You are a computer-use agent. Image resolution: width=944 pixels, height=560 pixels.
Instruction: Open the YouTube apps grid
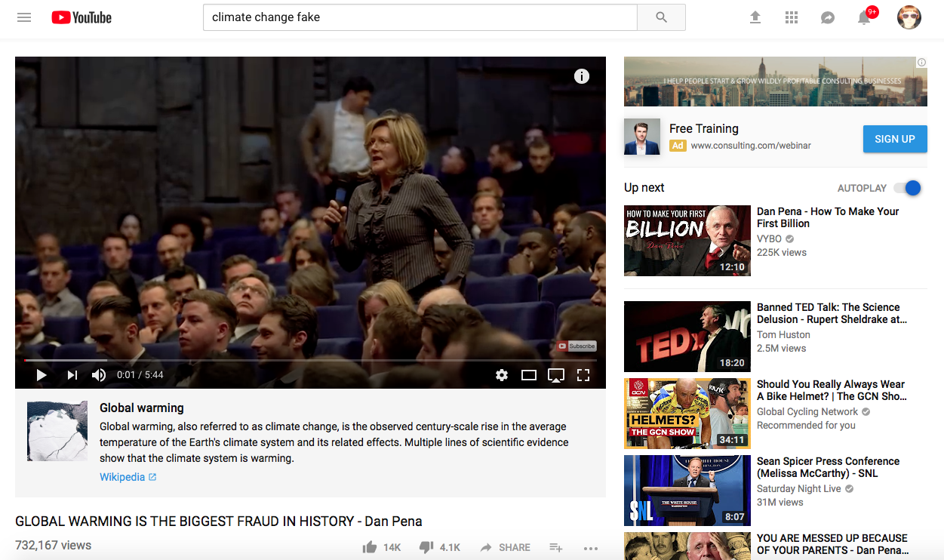[x=792, y=17]
